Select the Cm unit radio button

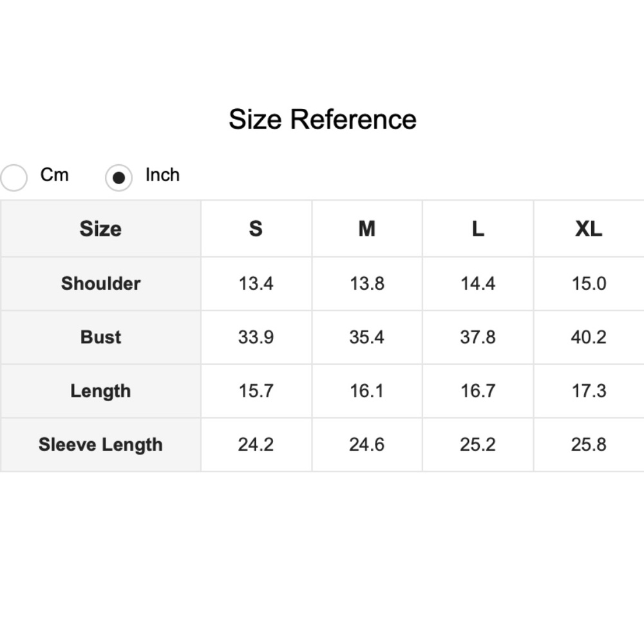[14, 178]
